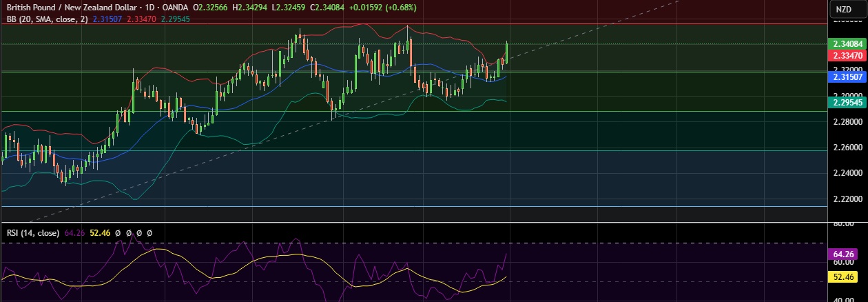This screenshot has height=302, width=868.
Task: Open the NZD currency selector
Action: point(843,9)
